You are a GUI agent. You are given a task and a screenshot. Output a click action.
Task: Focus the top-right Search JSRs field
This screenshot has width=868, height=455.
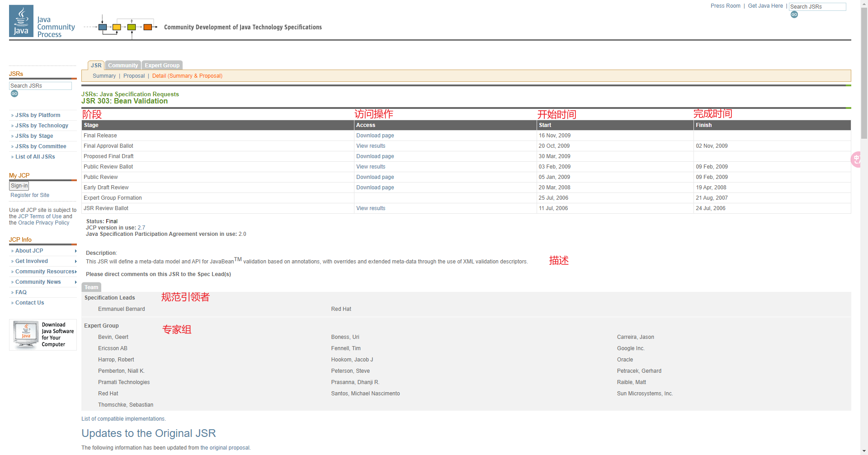[817, 7]
